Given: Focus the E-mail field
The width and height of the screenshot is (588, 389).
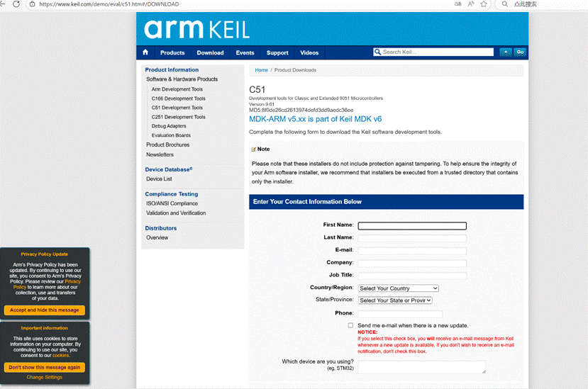Looking at the screenshot, I should 412,250.
